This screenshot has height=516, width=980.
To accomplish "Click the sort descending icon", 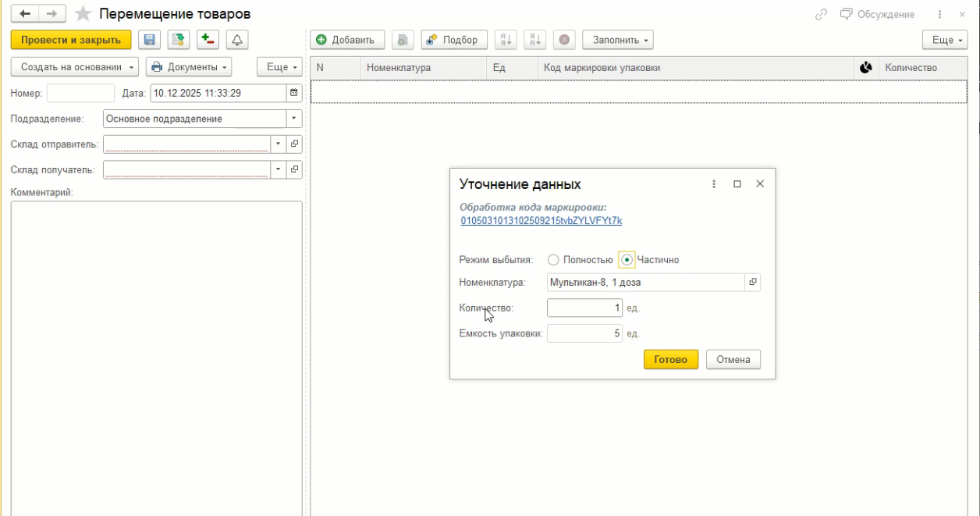I will click(x=535, y=40).
